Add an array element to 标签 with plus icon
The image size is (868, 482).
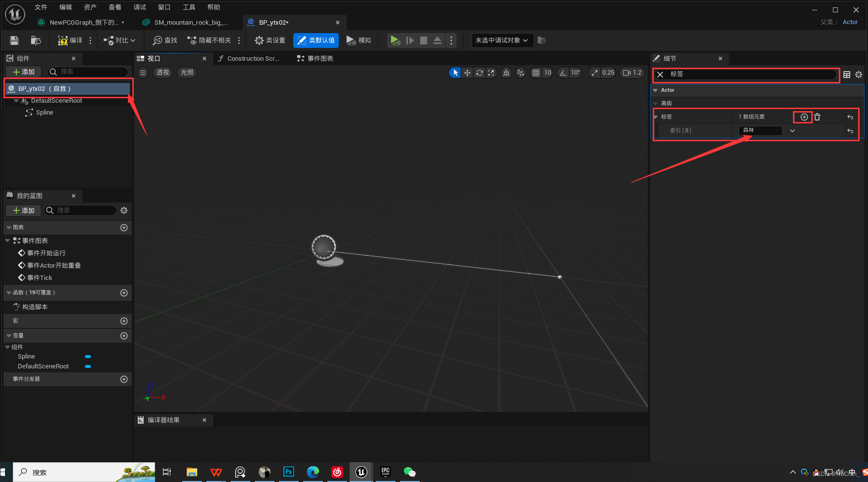click(x=804, y=117)
